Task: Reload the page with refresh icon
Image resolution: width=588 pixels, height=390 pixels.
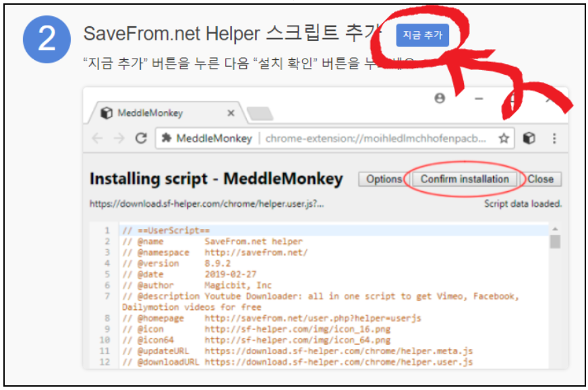Action: [x=141, y=138]
